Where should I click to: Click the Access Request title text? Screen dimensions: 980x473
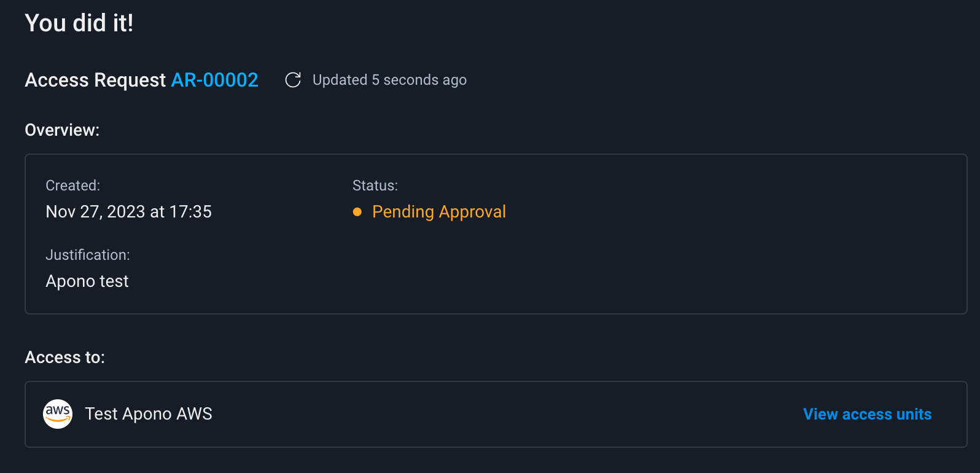(x=95, y=80)
